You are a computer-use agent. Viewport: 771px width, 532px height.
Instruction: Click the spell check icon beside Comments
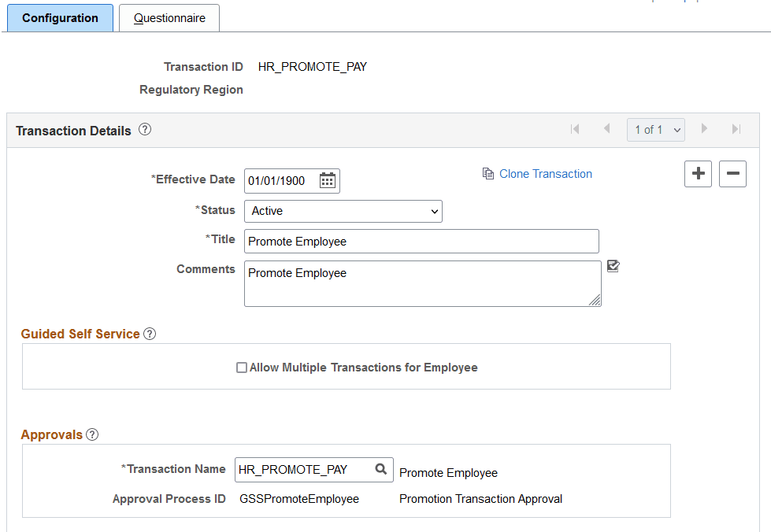(613, 267)
